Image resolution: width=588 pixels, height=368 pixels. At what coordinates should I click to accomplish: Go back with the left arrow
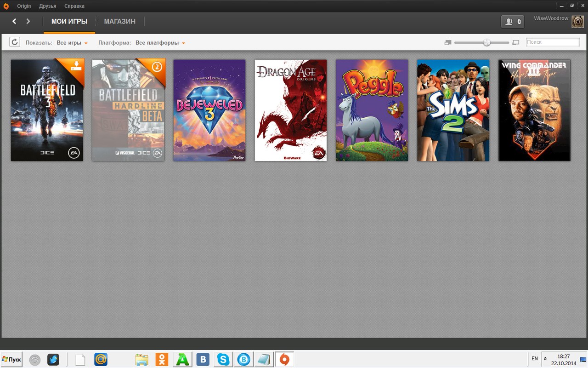tap(14, 21)
